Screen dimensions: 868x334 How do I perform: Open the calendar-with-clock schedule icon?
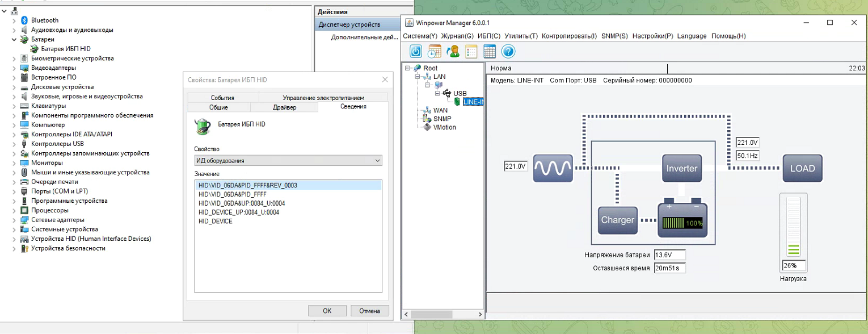pyautogui.click(x=434, y=52)
